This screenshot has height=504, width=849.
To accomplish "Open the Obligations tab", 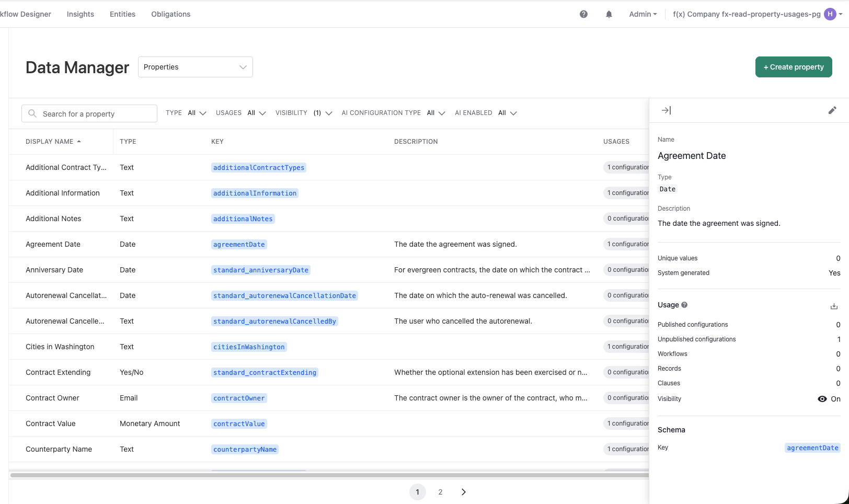I will pos(171,14).
